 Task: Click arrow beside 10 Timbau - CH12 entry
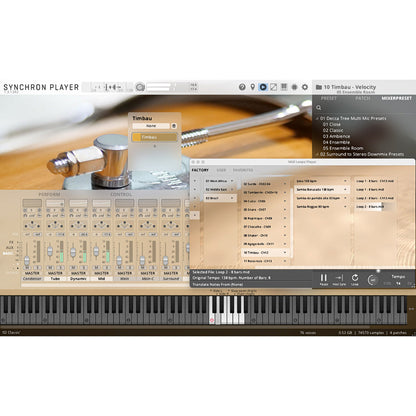[285, 253]
